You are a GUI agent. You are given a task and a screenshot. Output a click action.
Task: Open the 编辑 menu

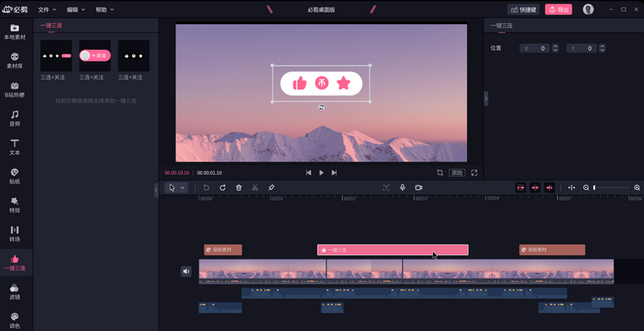tap(76, 9)
